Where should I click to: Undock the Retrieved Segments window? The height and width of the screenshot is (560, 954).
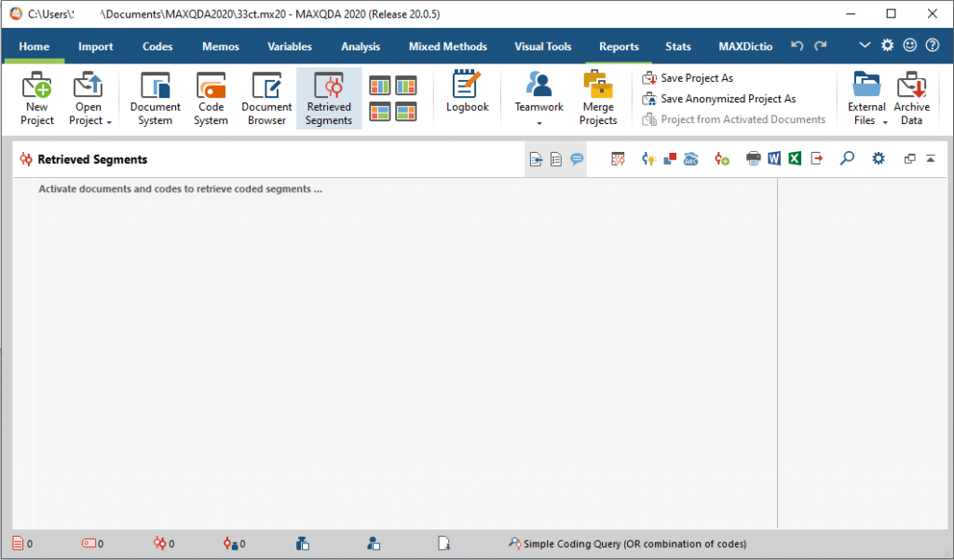(910, 159)
